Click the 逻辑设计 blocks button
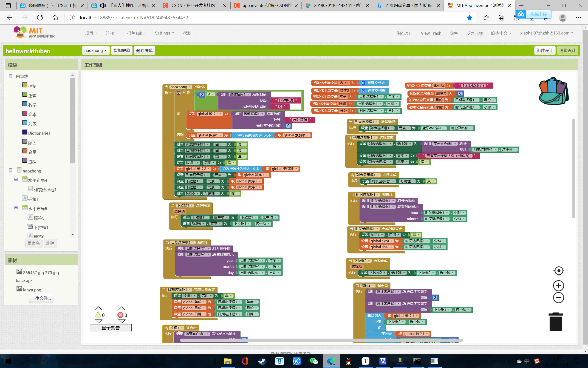Image resolution: width=588 pixels, height=368 pixels. click(x=567, y=50)
